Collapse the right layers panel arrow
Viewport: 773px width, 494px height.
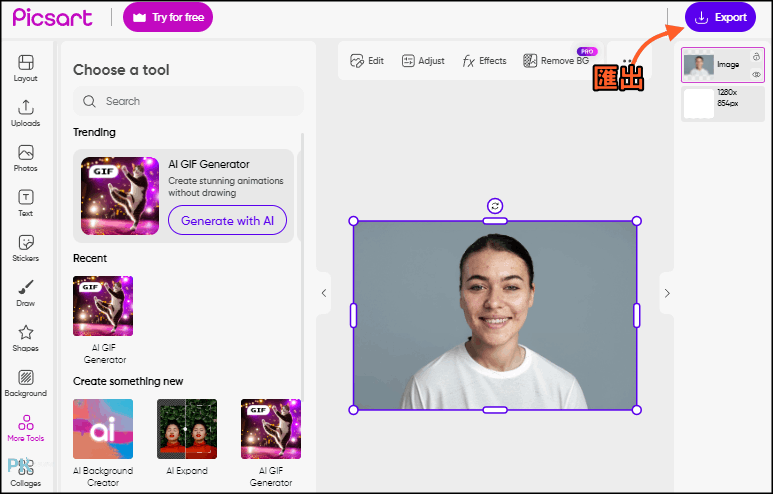coord(667,293)
